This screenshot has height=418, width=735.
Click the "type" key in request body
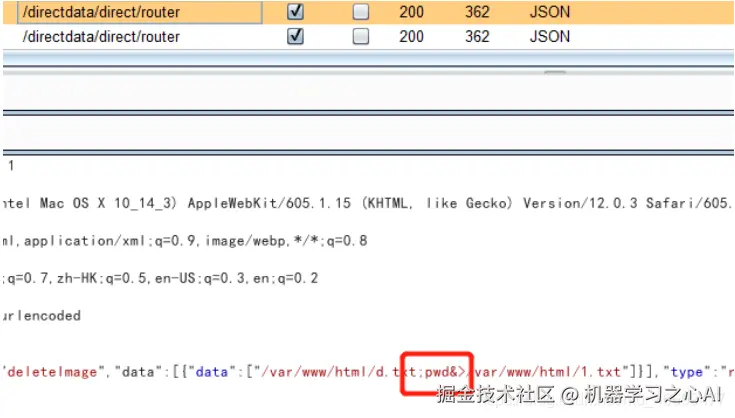coord(687,372)
